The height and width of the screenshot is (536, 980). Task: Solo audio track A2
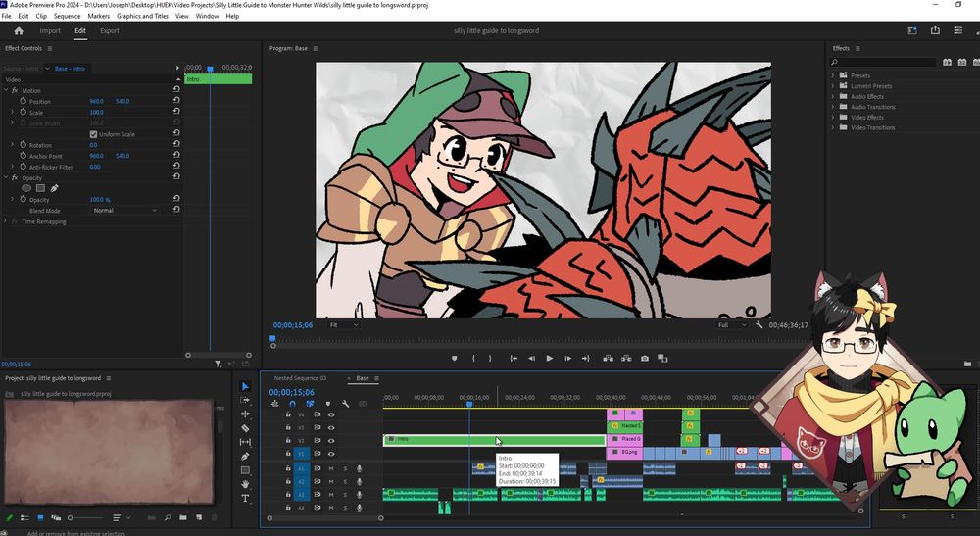coord(345,482)
